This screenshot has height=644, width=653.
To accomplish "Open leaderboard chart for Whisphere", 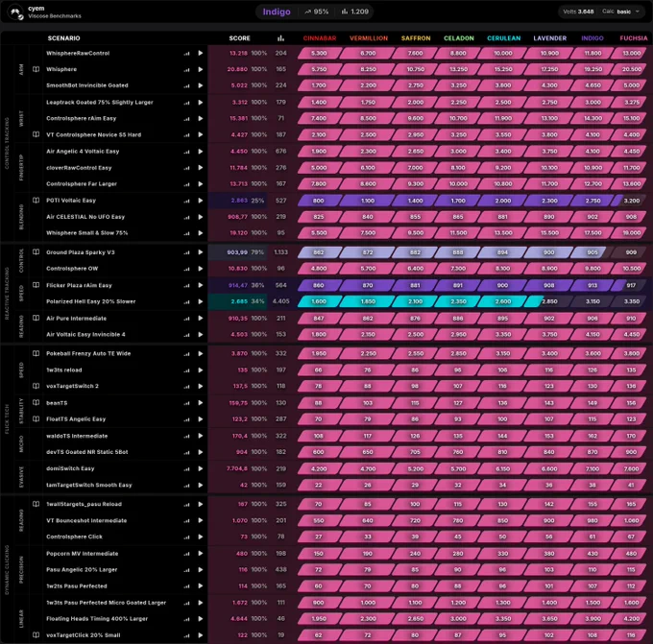I will coord(186,70).
